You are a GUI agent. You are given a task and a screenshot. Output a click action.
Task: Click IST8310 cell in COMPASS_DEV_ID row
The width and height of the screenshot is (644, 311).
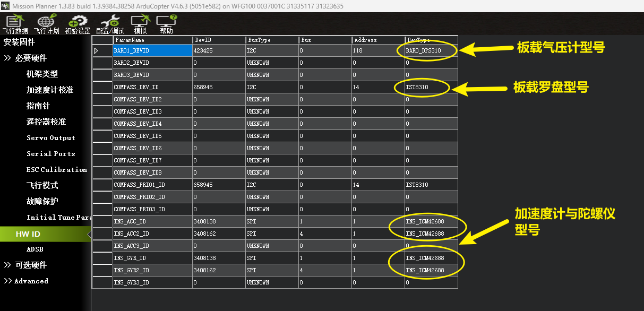pyautogui.click(x=431, y=87)
